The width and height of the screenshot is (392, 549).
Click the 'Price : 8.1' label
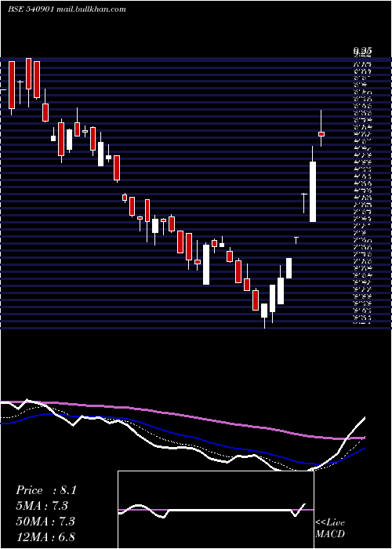tap(45, 490)
